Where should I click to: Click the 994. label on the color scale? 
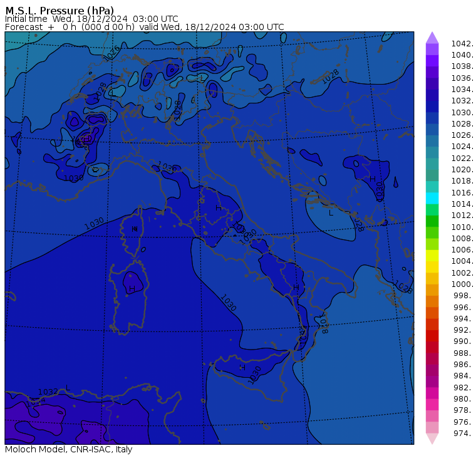[x=463, y=319]
